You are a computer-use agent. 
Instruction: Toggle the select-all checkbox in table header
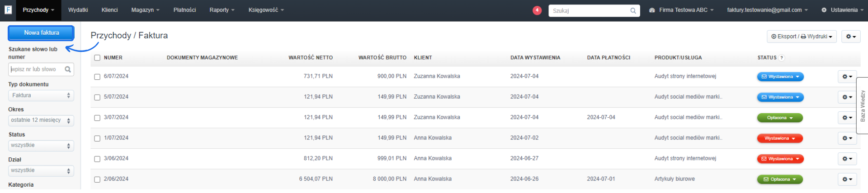97,58
